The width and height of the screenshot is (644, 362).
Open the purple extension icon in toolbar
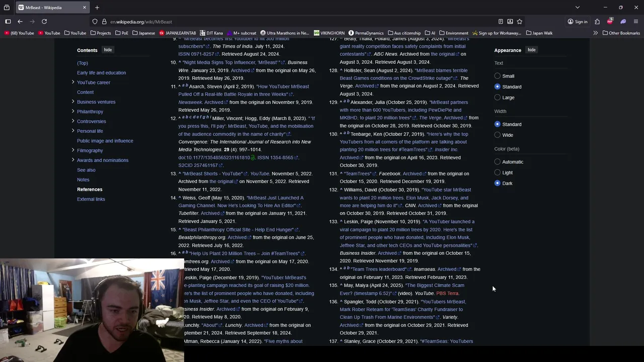pos(623,22)
